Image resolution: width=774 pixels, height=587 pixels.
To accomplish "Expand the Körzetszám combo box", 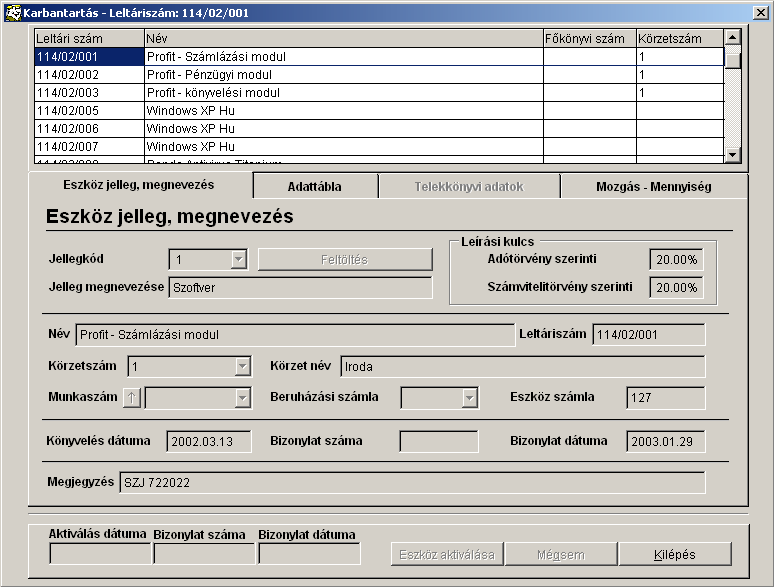I will (x=242, y=366).
